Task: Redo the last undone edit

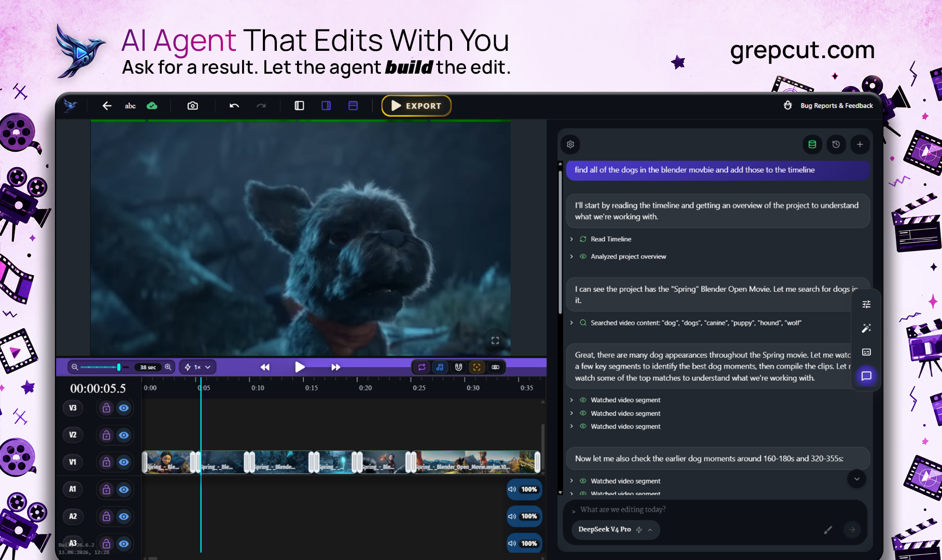Action: 261,106
